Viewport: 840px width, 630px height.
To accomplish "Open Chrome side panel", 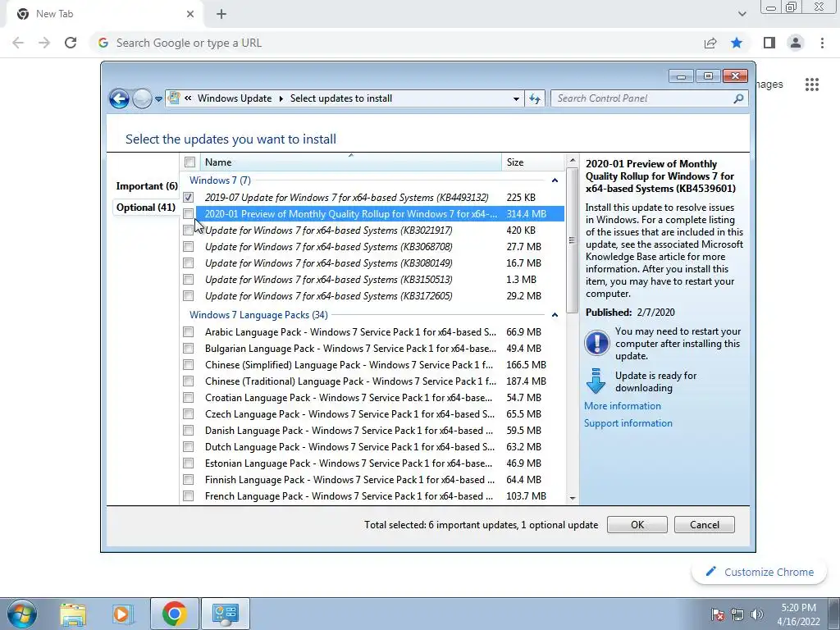I will pos(769,43).
